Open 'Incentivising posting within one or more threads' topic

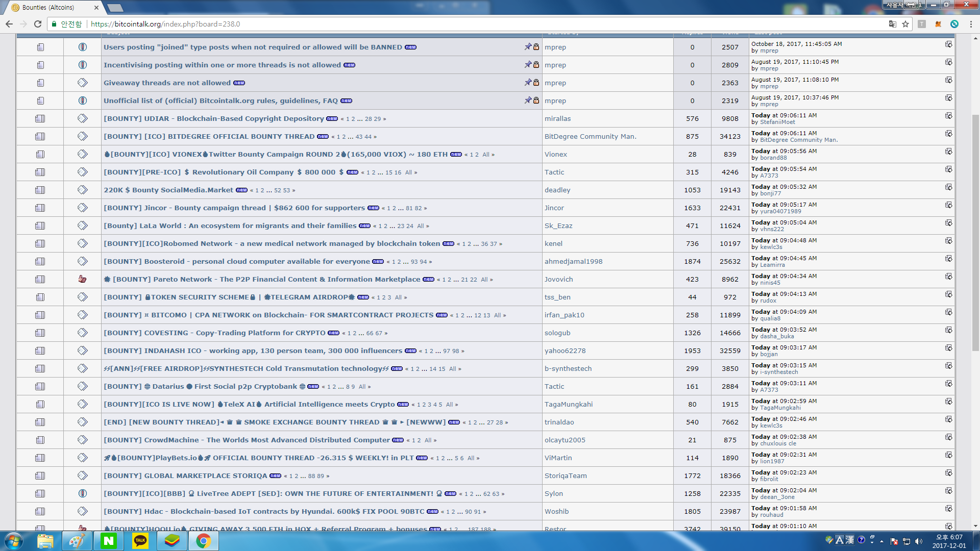pos(222,65)
